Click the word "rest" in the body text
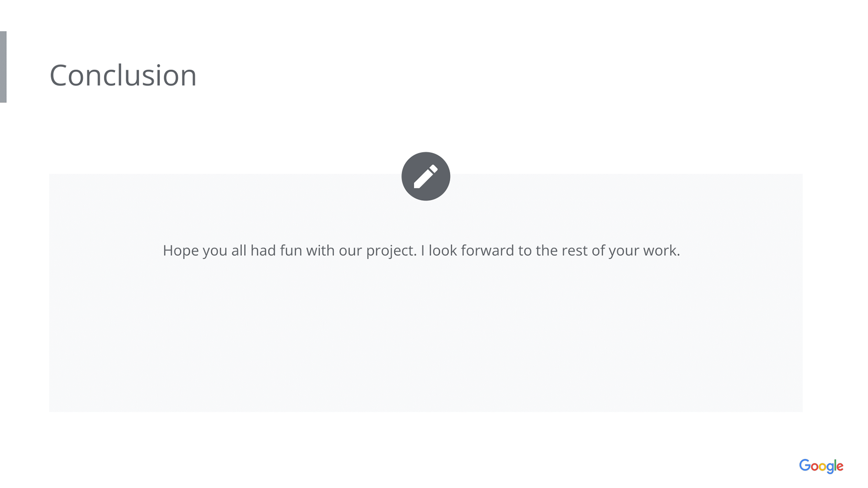 [x=574, y=251]
